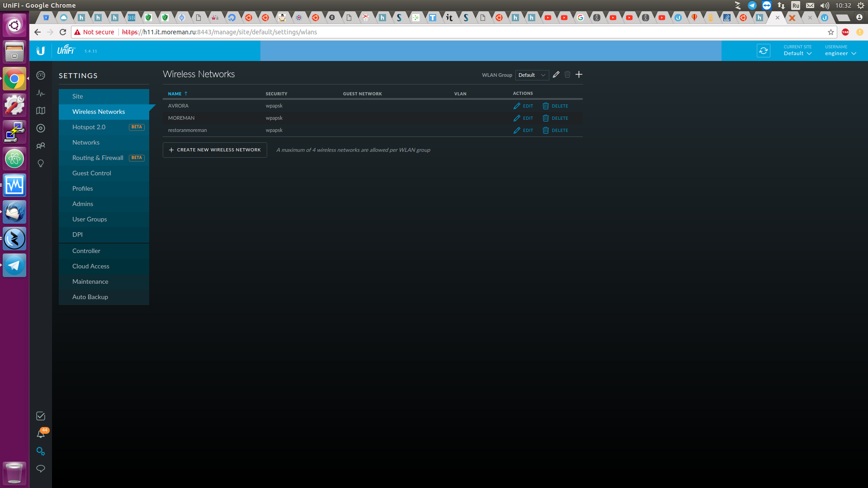Open Thunderbird from Ubuntu dock
Image resolution: width=868 pixels, height=488 pixels.
click(14, 212)
